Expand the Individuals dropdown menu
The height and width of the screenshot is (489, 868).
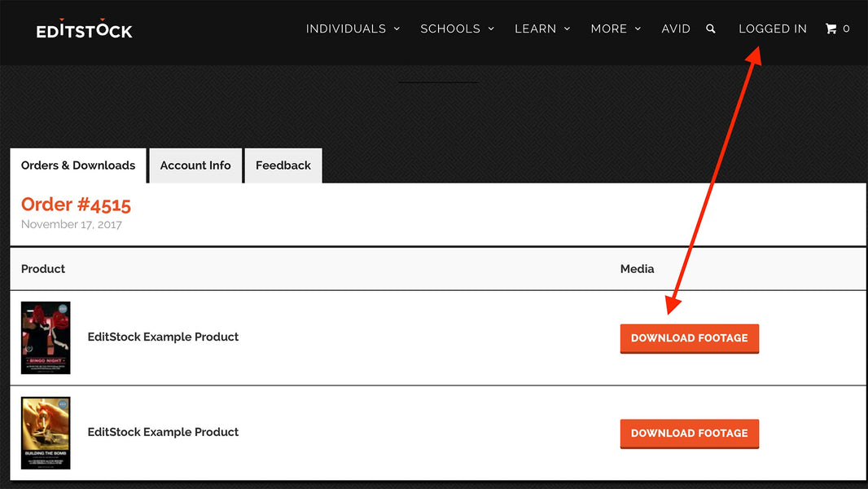coord(353,29)
